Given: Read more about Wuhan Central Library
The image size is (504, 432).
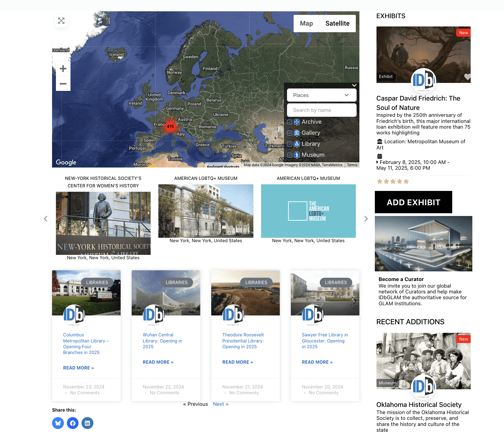Looking at the screenshot, I should (158, 362).
